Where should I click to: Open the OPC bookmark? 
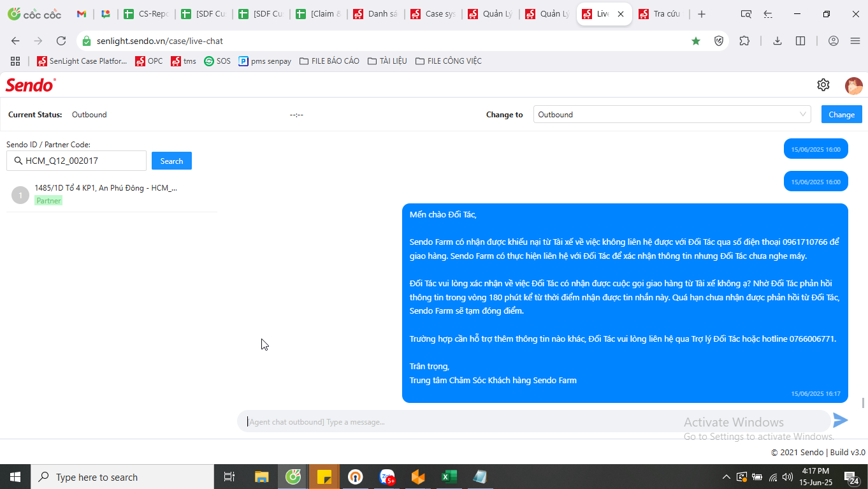coord(148,61)
